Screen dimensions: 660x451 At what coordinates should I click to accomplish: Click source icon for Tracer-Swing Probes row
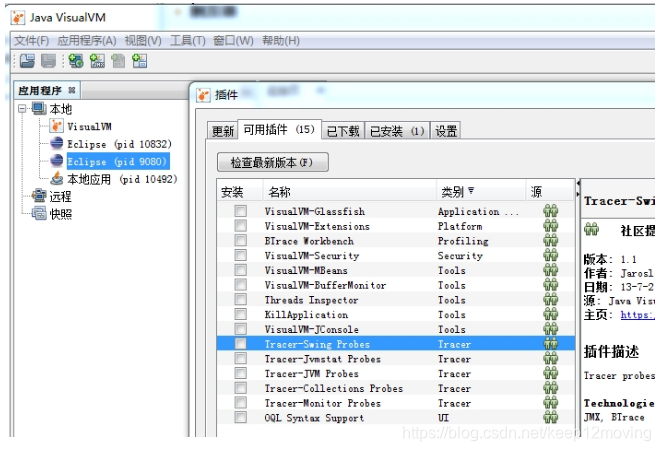tap(551, 344)
